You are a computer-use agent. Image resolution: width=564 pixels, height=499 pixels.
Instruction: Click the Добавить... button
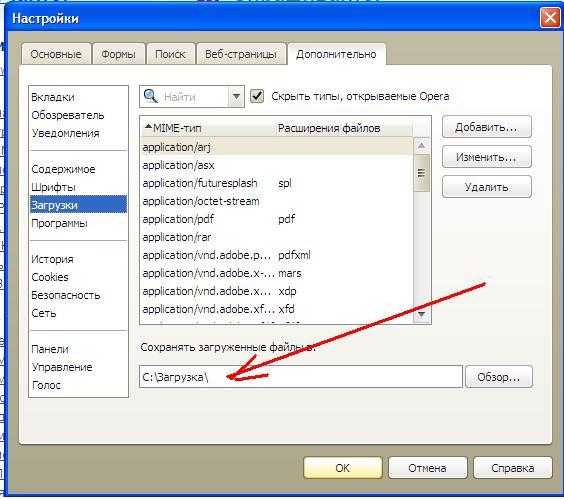(x=486, y=127)
